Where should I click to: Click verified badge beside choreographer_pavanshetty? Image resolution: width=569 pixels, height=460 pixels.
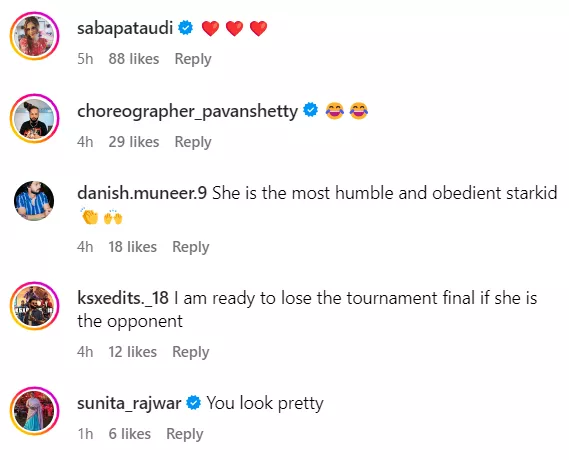[310, 110]
